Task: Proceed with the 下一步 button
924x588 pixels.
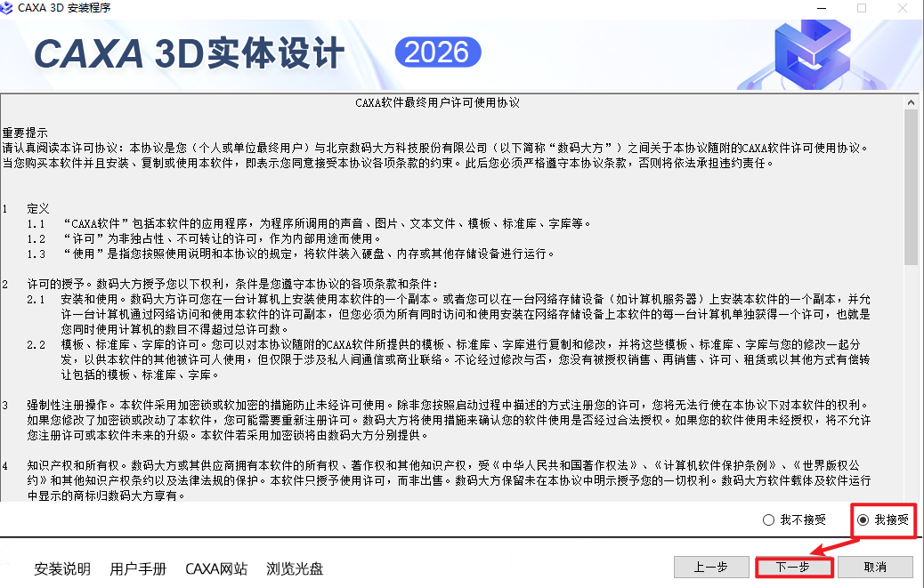Action: click(x=792, y=567)
